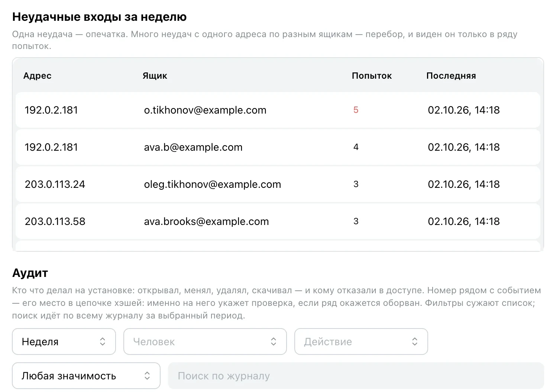Image resolution: width=556 pixels, height=392 pixels.
Task: Click the red attempts count 5
Action: (x=356, y=110)
